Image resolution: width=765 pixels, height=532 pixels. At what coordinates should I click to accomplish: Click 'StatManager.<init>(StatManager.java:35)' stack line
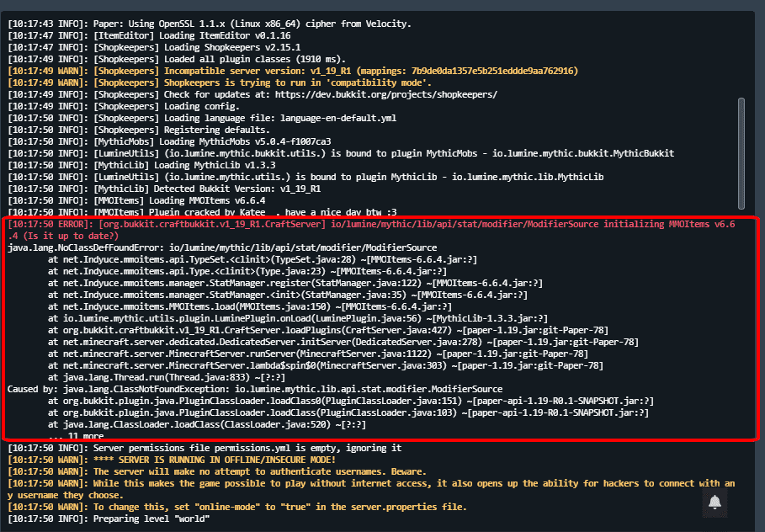pyautogui.click(x=287, y=295)
